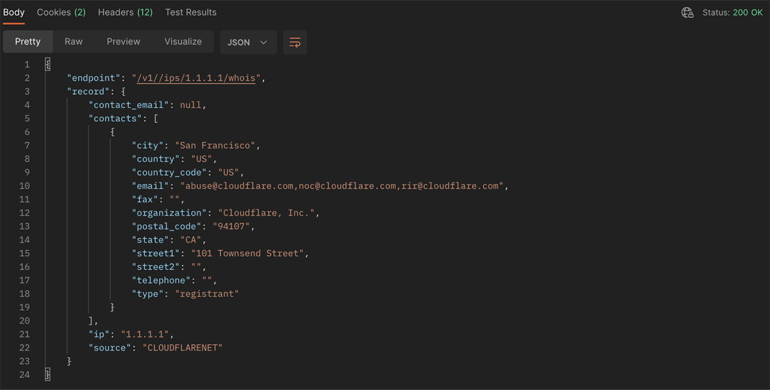Click the "country_code" key

tap(169, 172)
